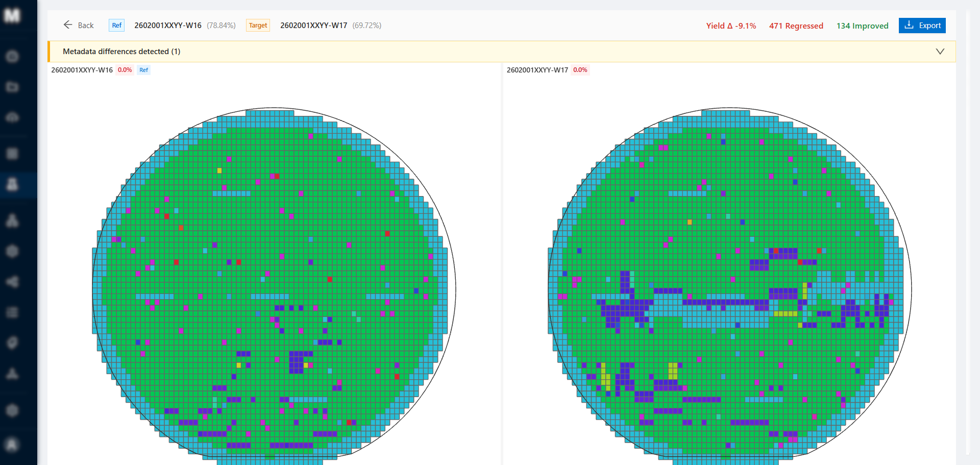Click small Ref badge above left wafer map
This screenshot has height=465, width=980.
coord(144,70)
